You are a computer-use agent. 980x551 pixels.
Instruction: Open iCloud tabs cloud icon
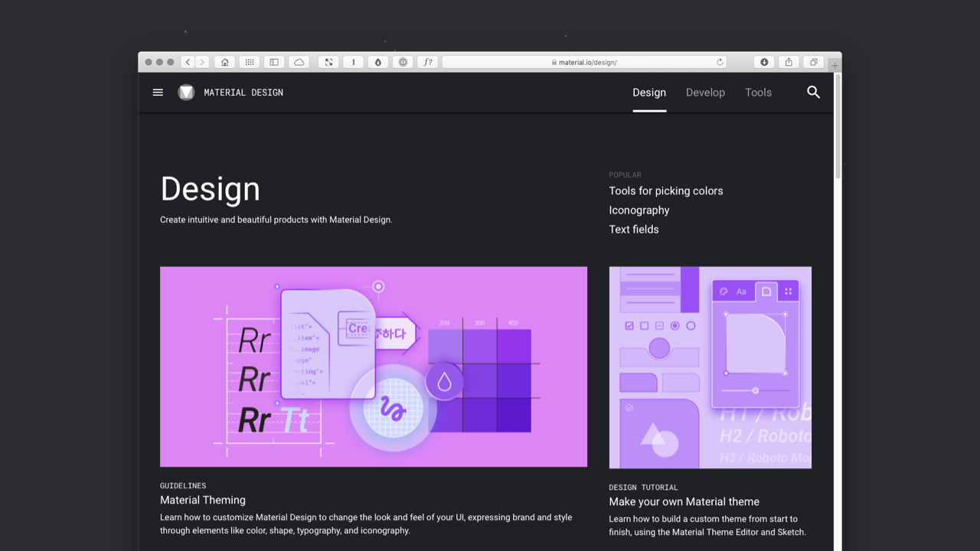[299, 62]
